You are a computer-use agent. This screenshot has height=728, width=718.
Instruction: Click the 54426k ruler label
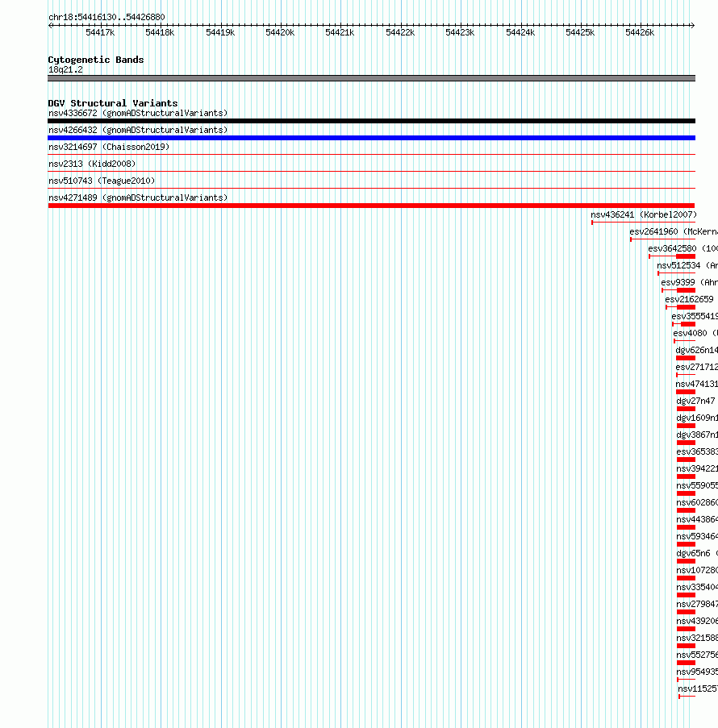click(x=640, y=32)
